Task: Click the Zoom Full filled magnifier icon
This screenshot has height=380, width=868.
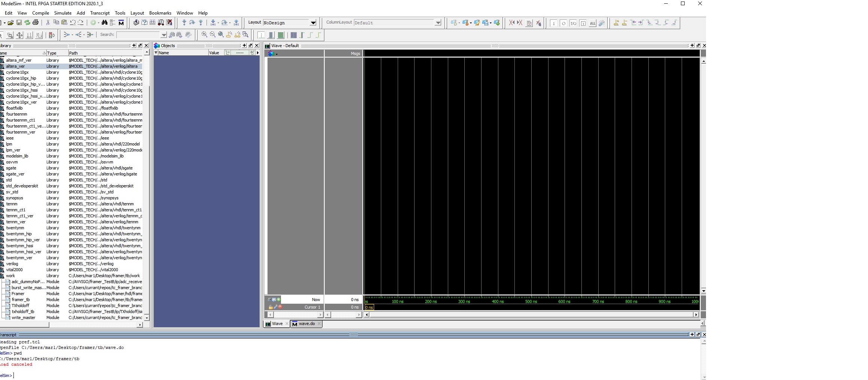Action: 221,35
